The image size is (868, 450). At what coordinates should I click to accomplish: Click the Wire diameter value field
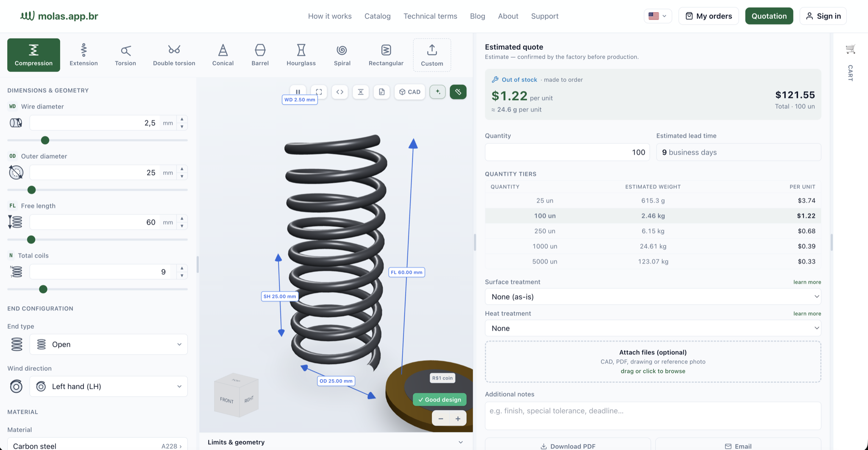(x=95, y=123)
